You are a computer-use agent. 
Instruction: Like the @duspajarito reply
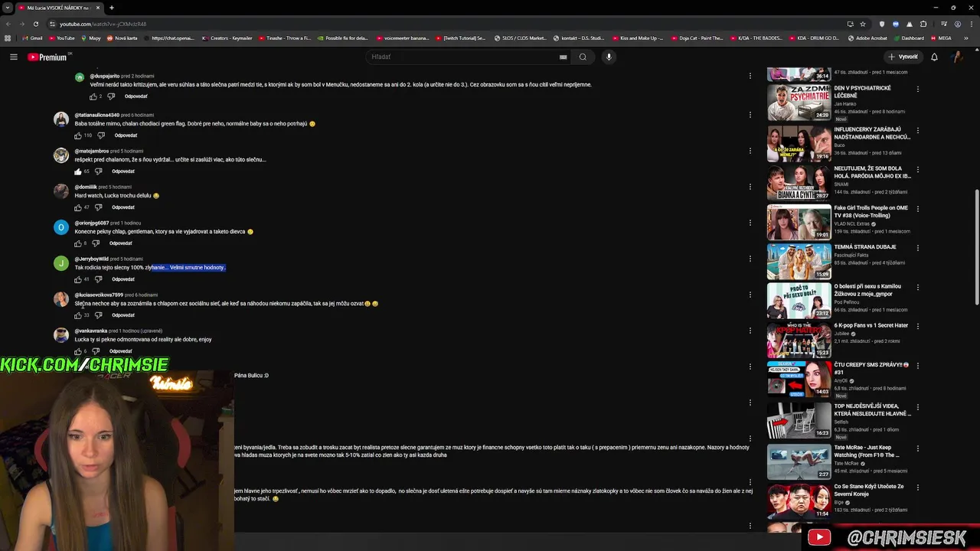pos(93,96)
